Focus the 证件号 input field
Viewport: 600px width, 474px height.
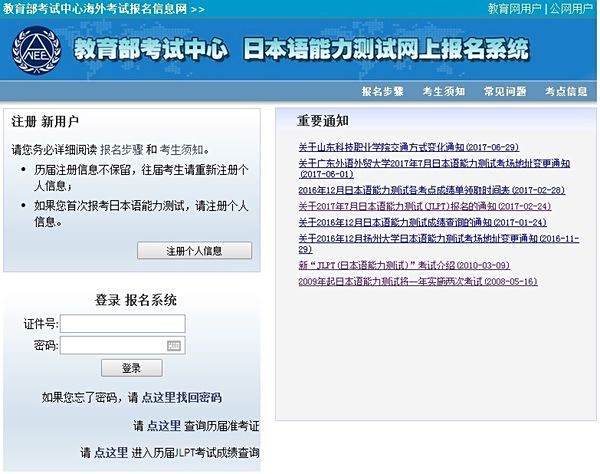pyautogui.click(x=123, y=324)
